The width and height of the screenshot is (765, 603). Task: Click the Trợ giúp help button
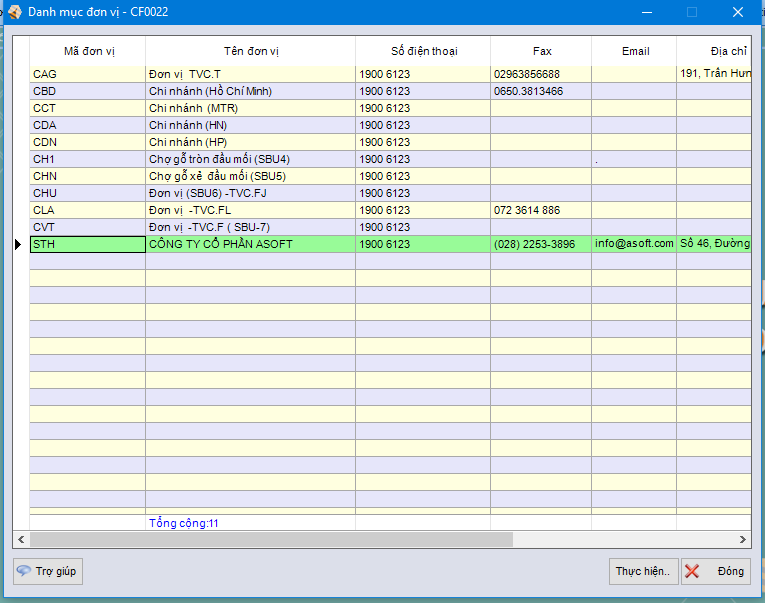pos(48,571)
